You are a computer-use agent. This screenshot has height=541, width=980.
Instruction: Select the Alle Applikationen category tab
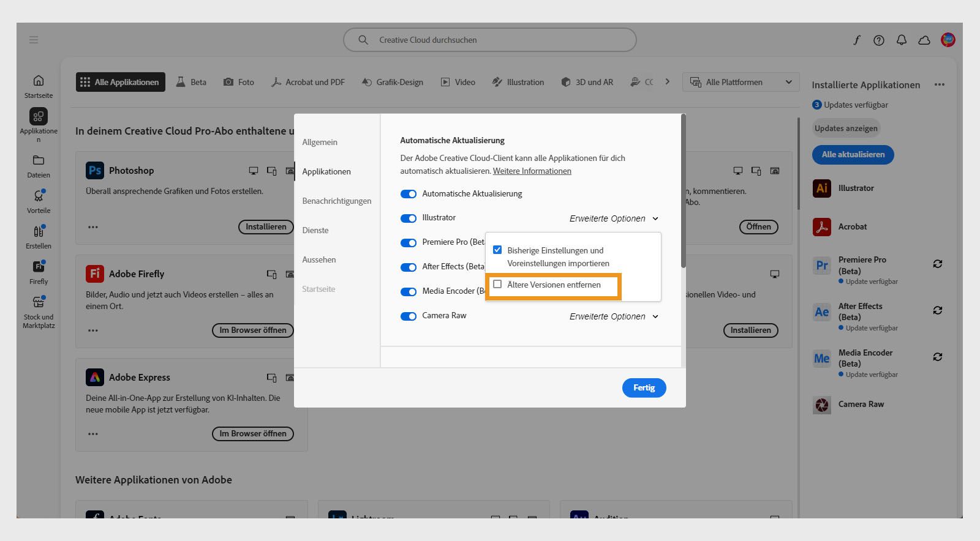coord(121,82)
